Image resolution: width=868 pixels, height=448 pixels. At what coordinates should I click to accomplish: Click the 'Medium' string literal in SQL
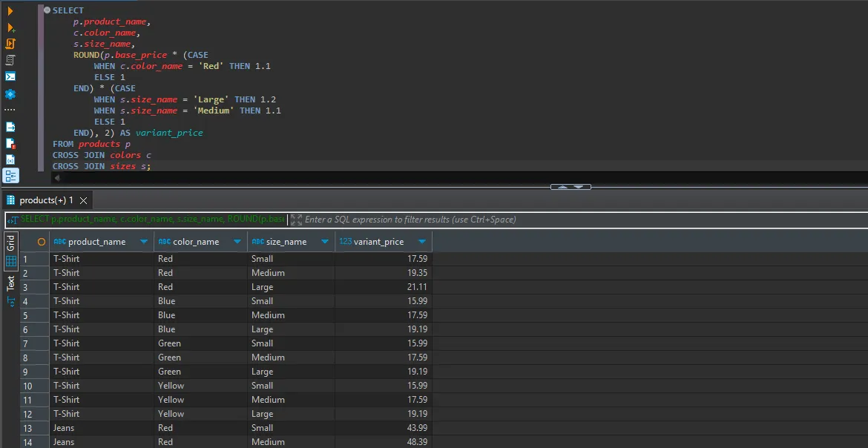[214, 111]
